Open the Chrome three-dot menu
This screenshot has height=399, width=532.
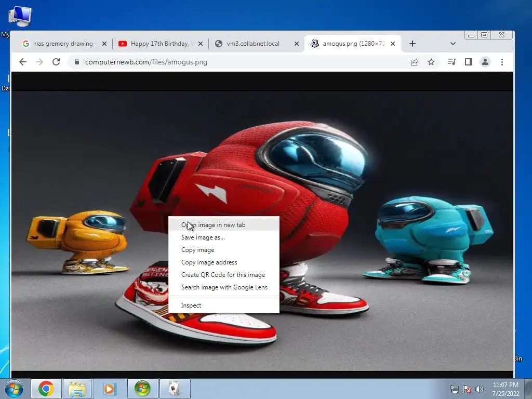[x=502, y=62]
